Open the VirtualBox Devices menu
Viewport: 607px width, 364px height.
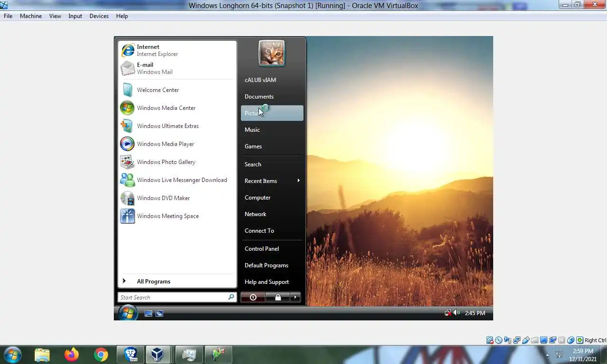[99, 16]
